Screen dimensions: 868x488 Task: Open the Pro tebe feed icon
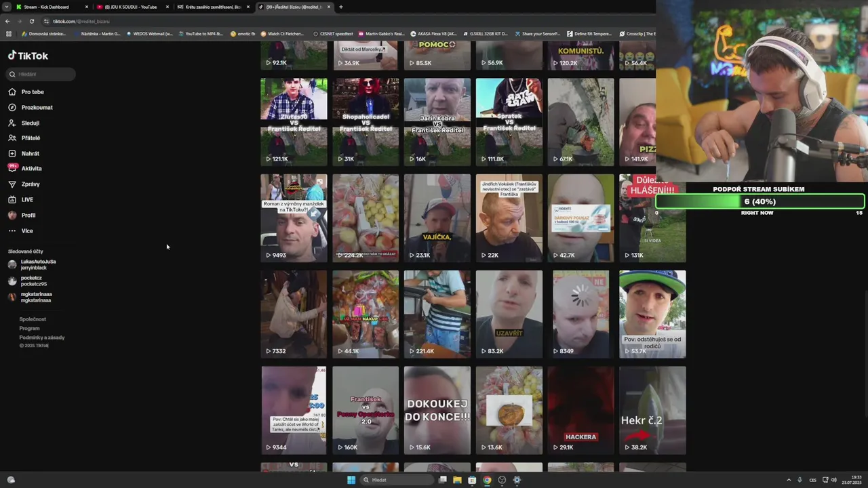click(x=12, y=92)
